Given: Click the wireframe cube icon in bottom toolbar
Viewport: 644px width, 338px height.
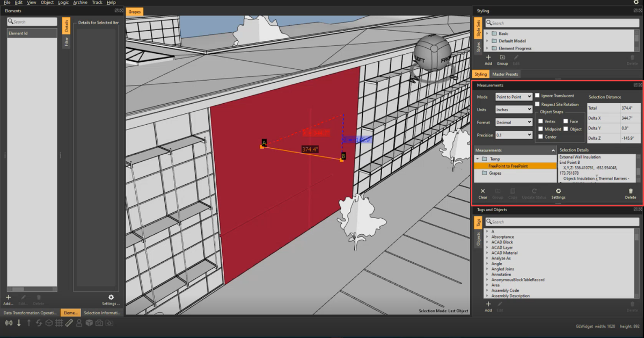Looking at the screenshot, I should tap(49, 323).
